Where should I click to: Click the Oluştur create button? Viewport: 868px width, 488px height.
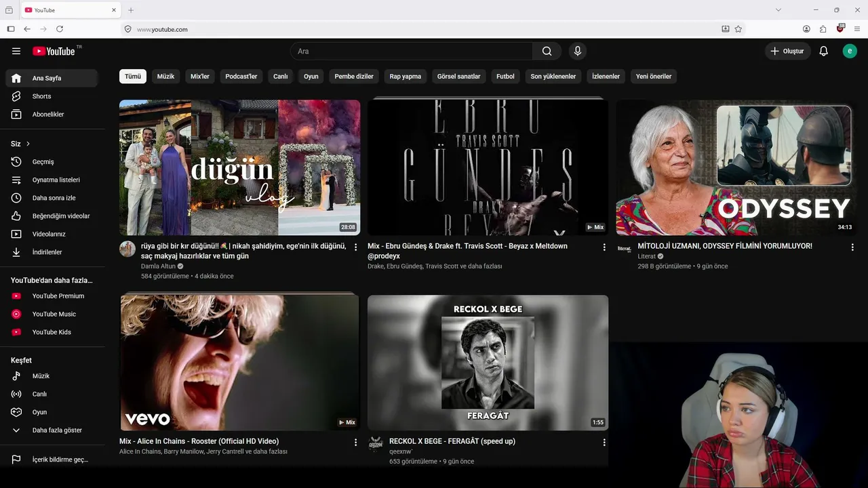tap(788, 51)
